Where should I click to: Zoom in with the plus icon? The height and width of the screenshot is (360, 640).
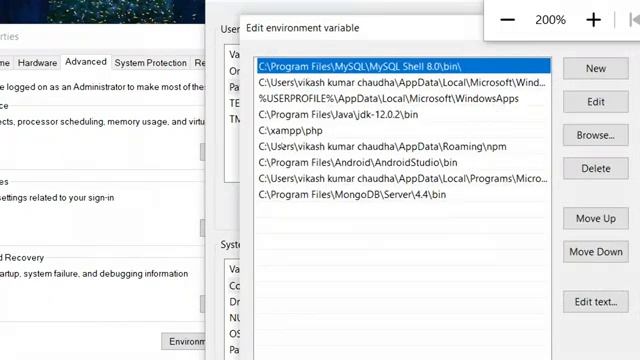pyautogui.click(x=593, y=20)
